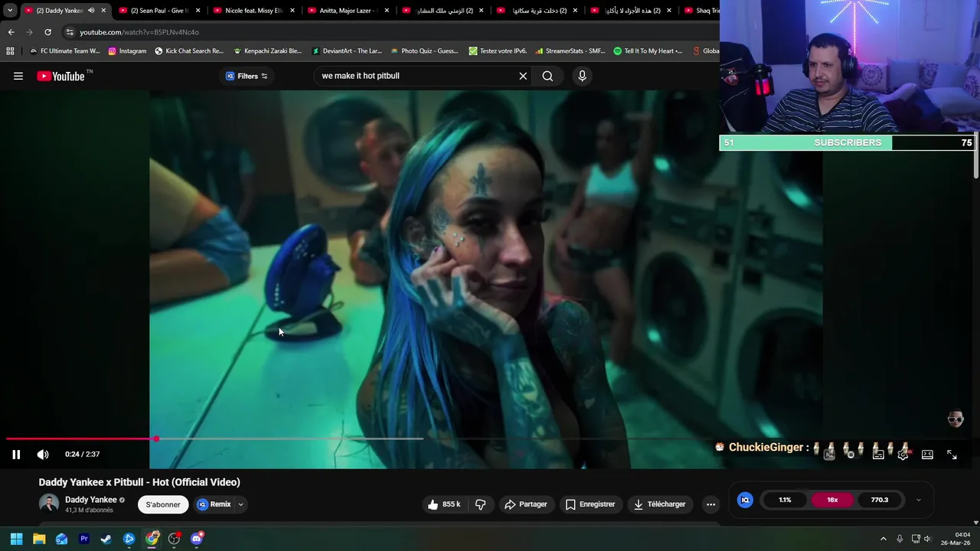Pause the video

tap(16, 455)
